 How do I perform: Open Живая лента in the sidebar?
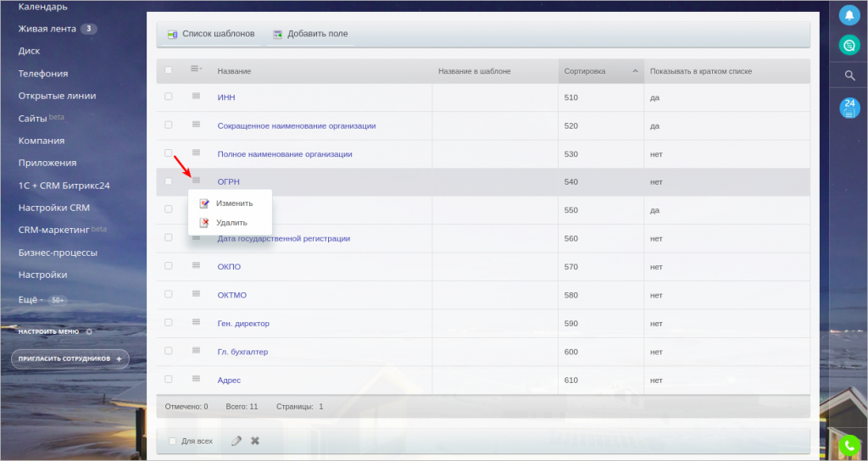(x=47, y=29)
